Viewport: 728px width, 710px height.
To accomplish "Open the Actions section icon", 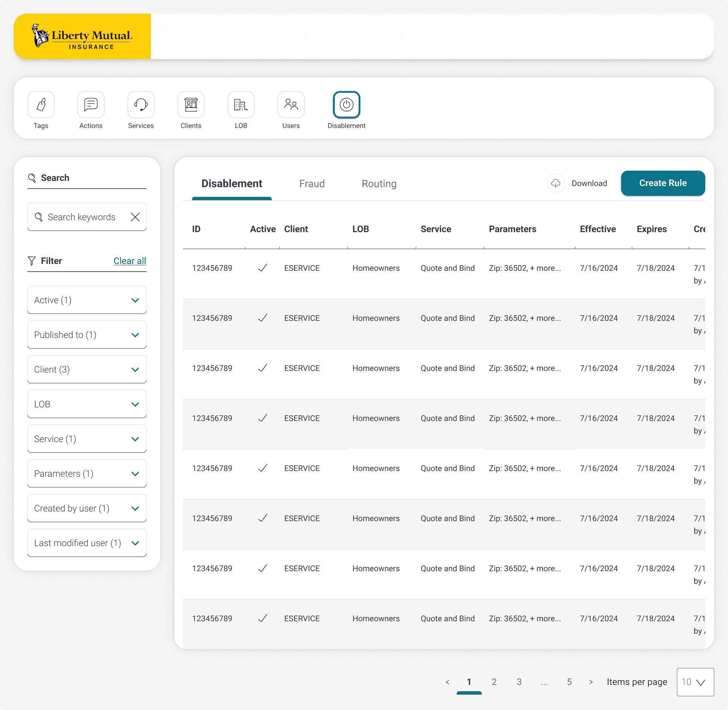I will point(91,105).
